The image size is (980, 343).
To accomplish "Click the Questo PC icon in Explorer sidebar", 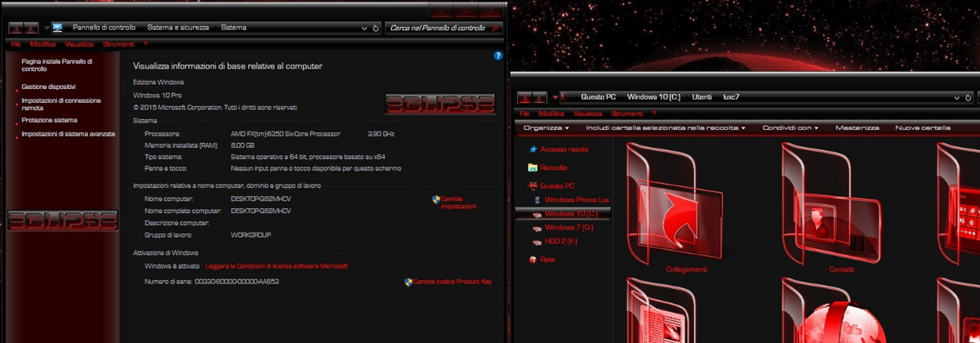I will [x=533, y=186].
